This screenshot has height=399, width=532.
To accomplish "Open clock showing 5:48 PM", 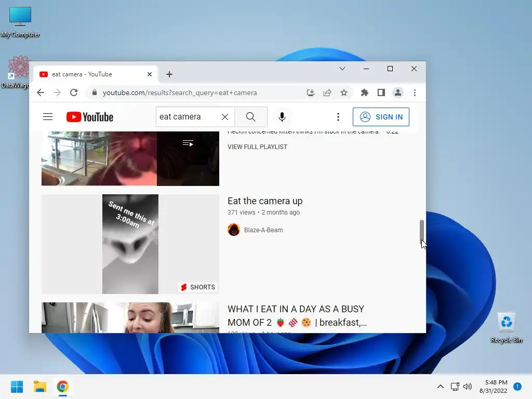I will click(494, 387).
